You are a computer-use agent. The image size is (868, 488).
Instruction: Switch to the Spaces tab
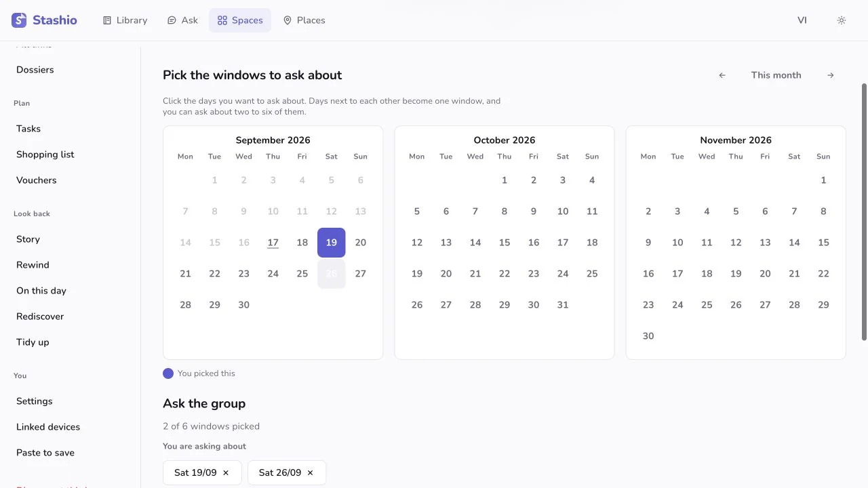point(240,20)
